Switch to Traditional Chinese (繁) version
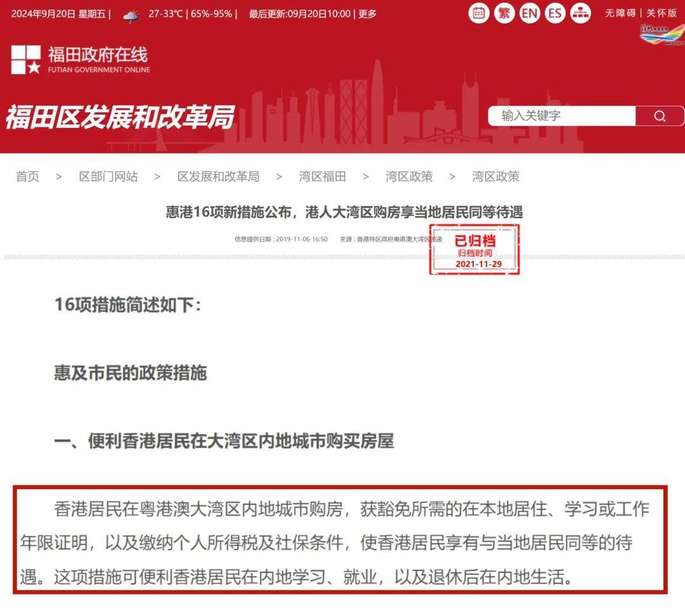Screen dimensions: 685x616 [x=504, y=13]
